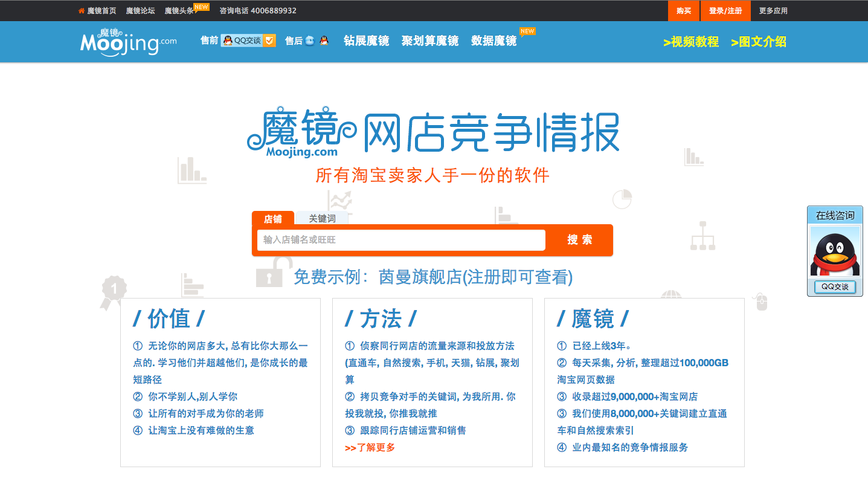The height and width of the screenshot is (501, 868).
Task: Click the text 跟踪同行店铺运营和销售
Action: tap(413, 431)
